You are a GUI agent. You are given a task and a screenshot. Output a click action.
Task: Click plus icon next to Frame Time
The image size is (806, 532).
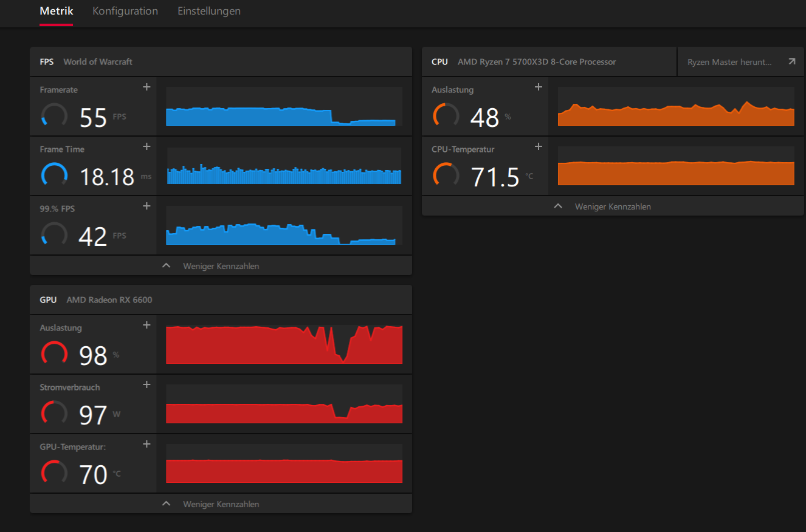(146, 146)
